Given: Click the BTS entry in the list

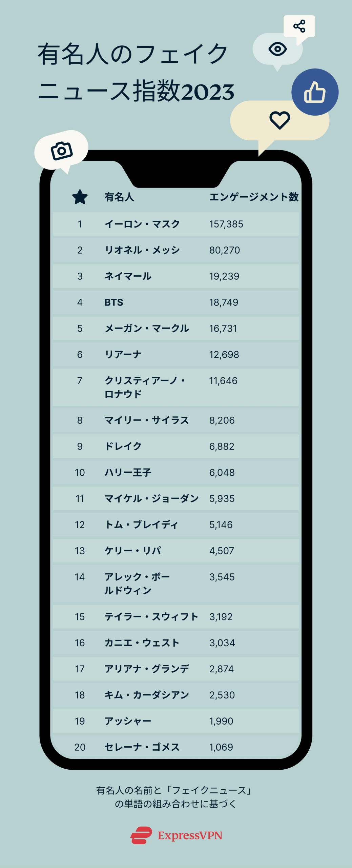Looking at the screenshot, I should (114, 302).
